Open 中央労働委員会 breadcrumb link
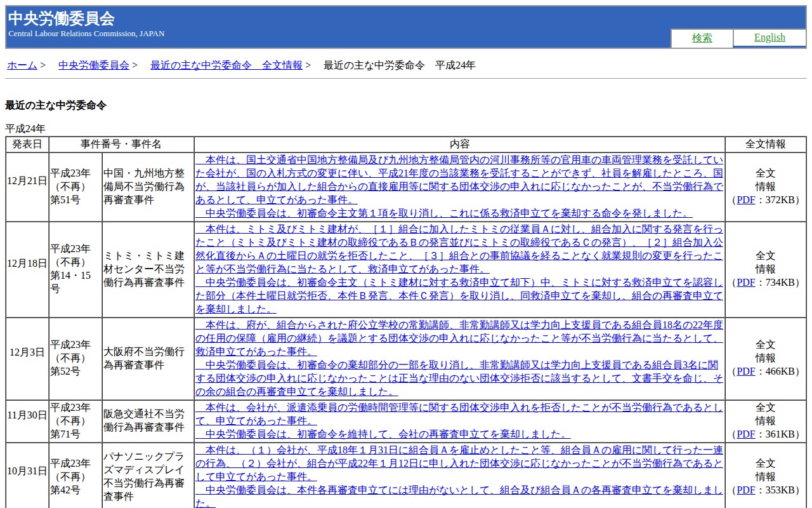Screen dimensions: 812x508 coord(94,65)
